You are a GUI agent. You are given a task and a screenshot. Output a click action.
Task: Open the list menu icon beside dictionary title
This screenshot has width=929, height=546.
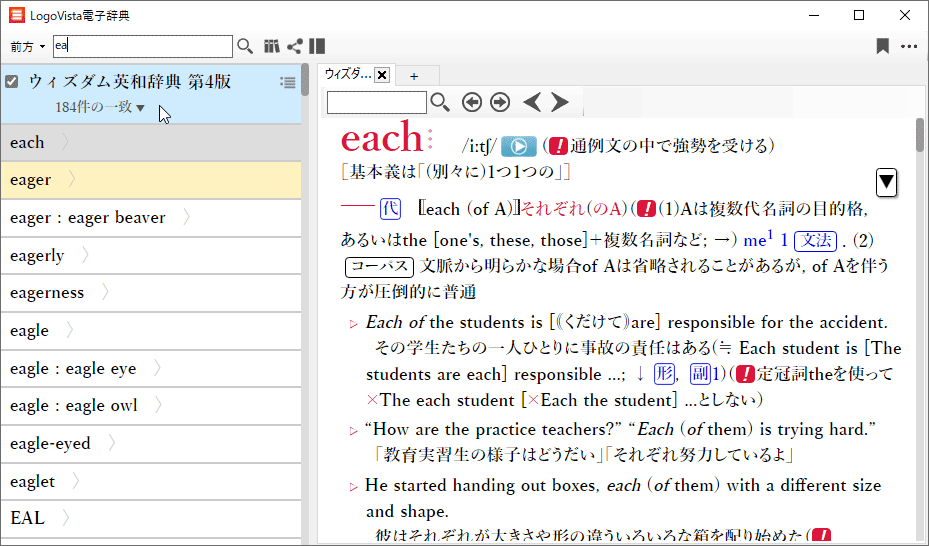(x=288, y=82)
